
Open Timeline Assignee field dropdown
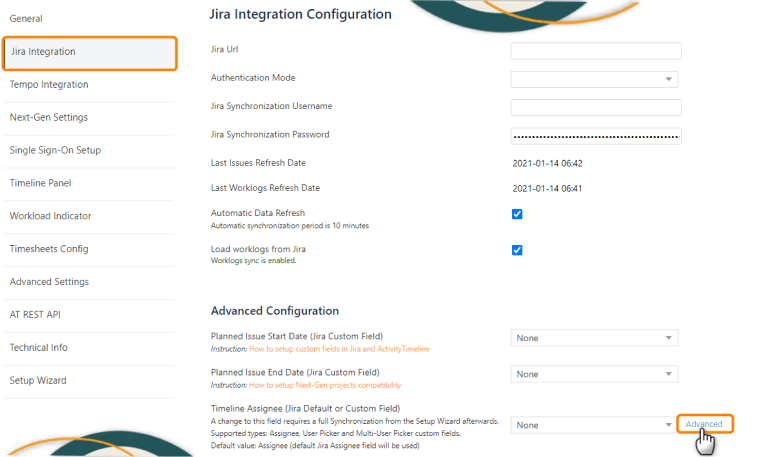(593, 425)
